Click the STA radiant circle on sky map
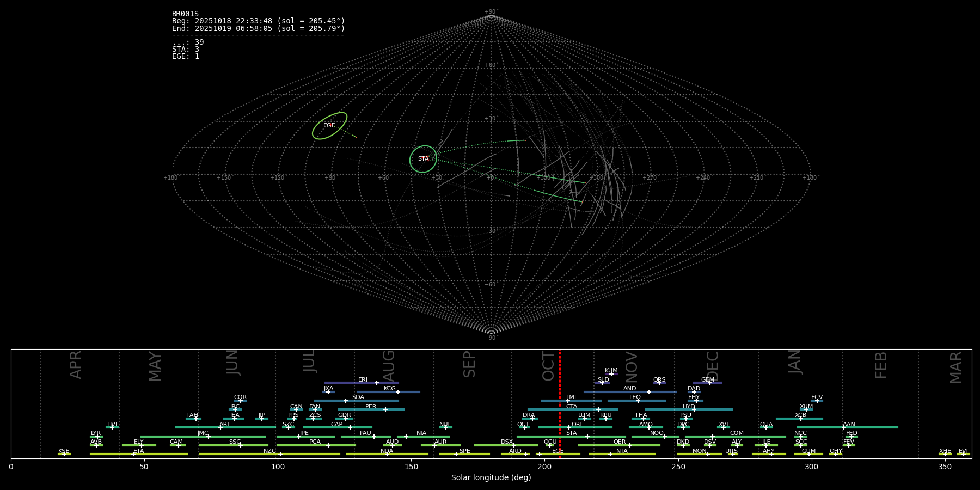Screen dimensions: 980x490 (x=424, y=159)
